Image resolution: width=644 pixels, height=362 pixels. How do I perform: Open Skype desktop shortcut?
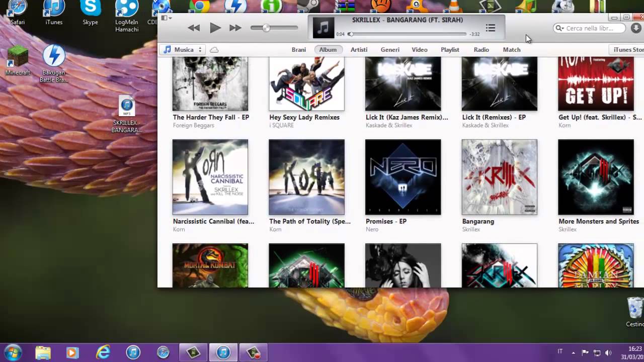(91, 13)
